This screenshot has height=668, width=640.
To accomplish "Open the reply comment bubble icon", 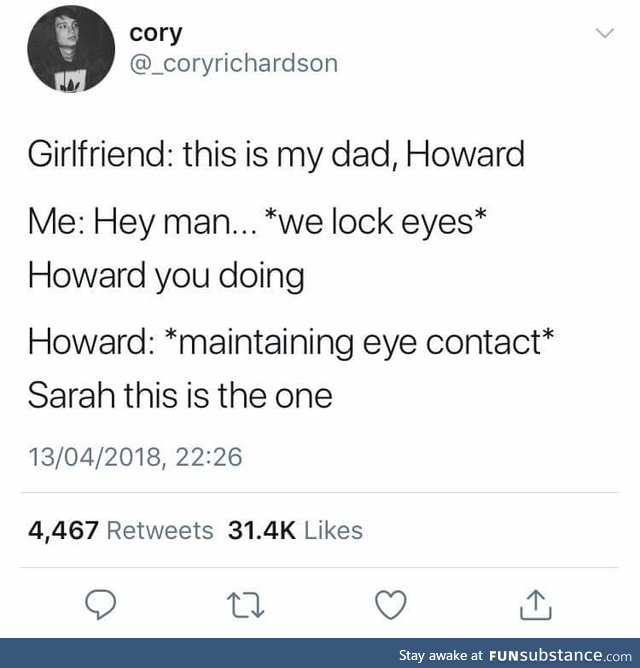I will point(101,605).
